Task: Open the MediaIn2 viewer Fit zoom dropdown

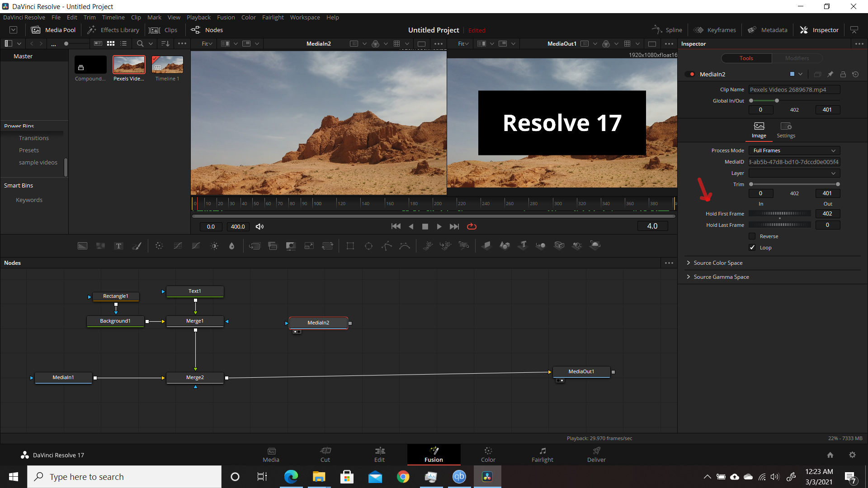Action: 207,43
